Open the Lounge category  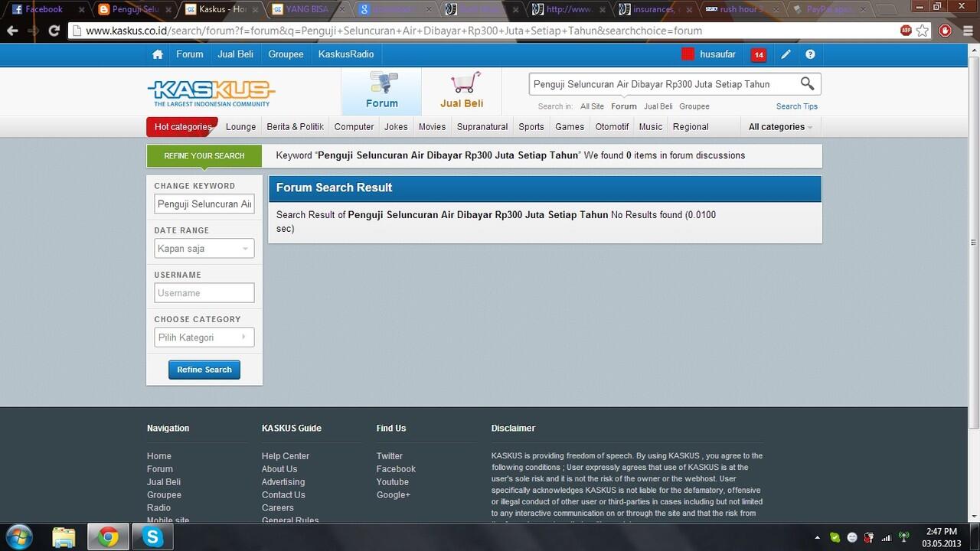(x=241, y=127)
